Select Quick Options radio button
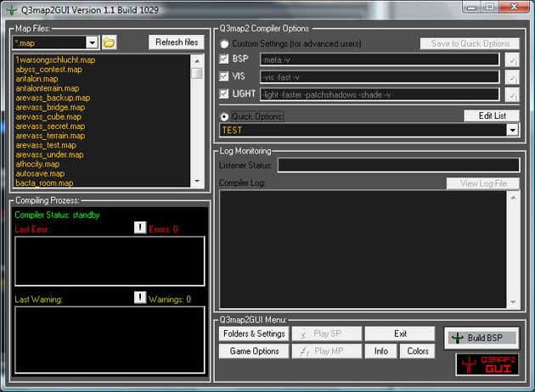This screenshot has height=392, width=535. click(x=224, y=117)
